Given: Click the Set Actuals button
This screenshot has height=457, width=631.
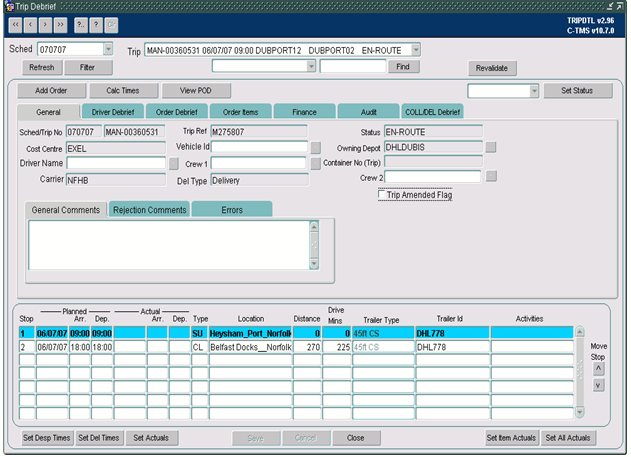Looking at the screenshot, I should (152, 438).
